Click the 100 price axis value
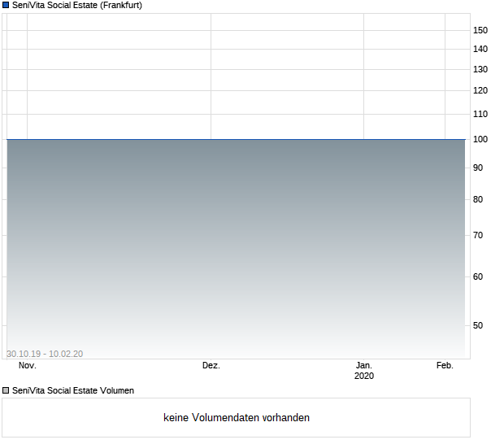 pos(480,139)
